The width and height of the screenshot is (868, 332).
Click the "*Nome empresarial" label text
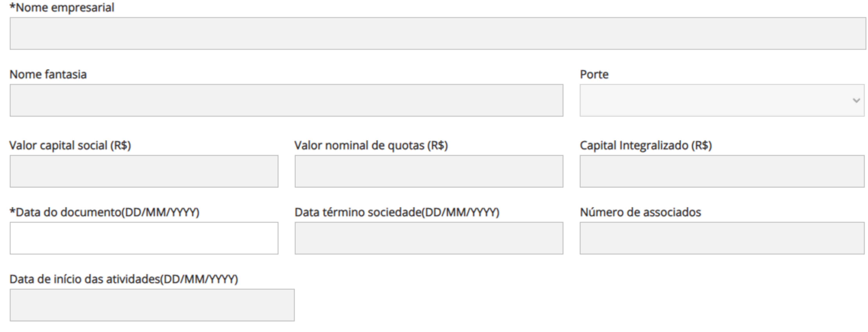[62, 7]
